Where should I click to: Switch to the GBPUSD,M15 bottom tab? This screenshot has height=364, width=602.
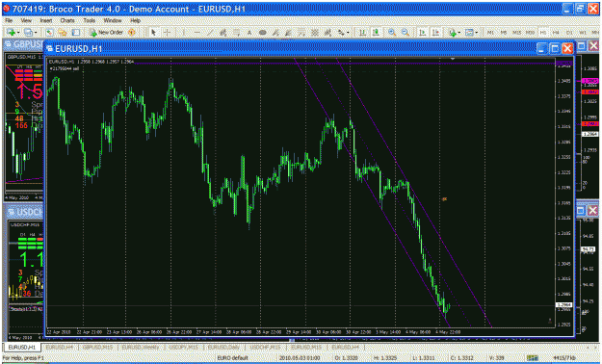(98, 347)
